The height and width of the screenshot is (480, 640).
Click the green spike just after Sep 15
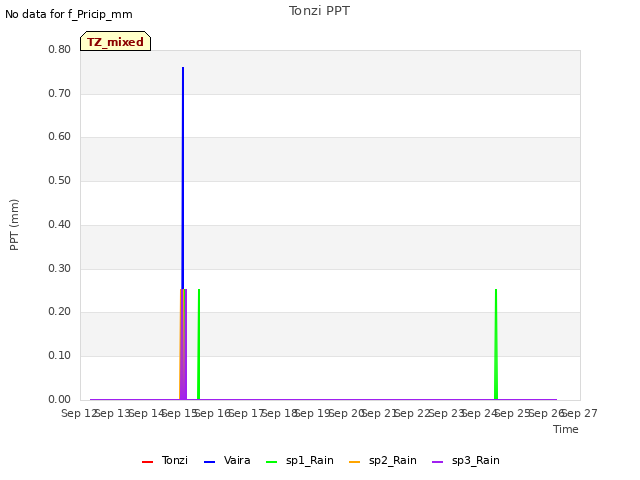click(x=199, y=344)
